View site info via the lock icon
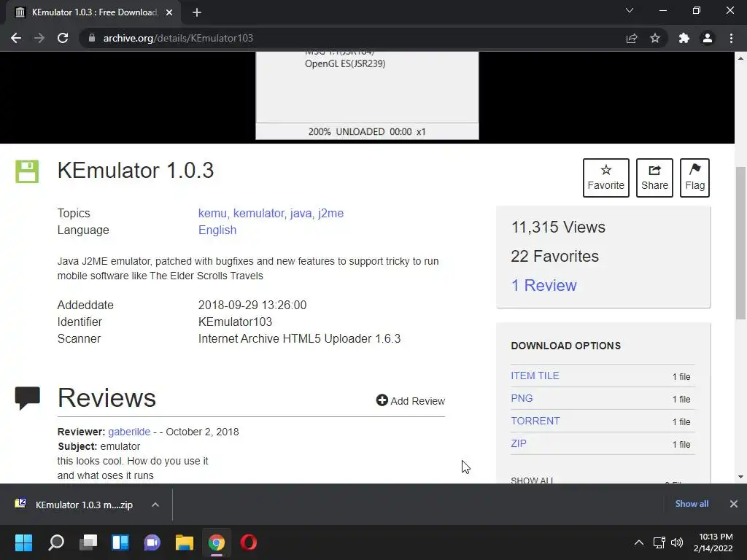 tap(92, 38)
